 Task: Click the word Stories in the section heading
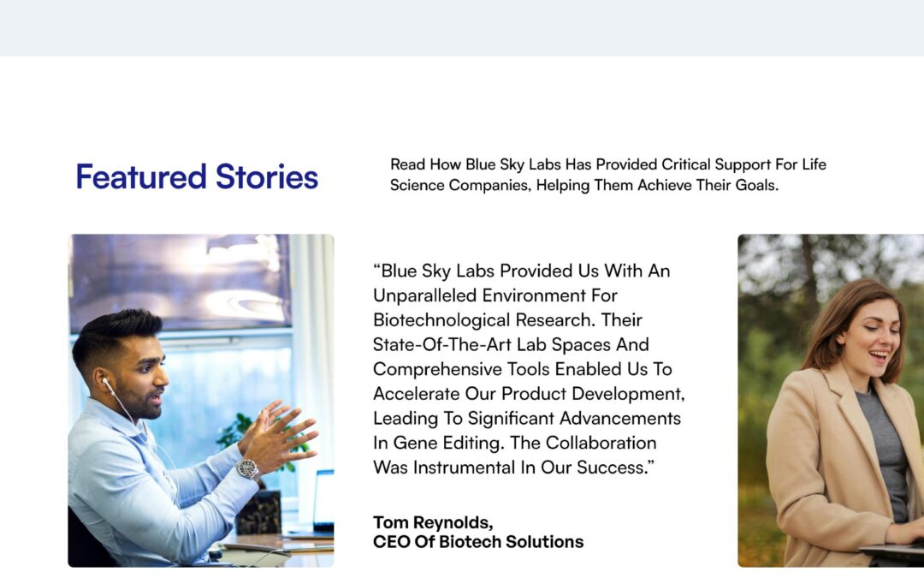click(x=266, y=176)
